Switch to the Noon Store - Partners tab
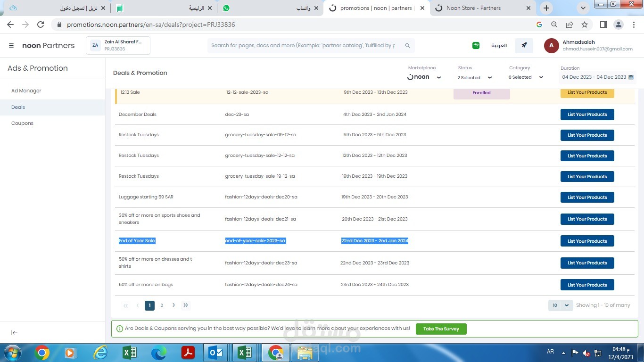The image size is (644, 362). (483, 8)
